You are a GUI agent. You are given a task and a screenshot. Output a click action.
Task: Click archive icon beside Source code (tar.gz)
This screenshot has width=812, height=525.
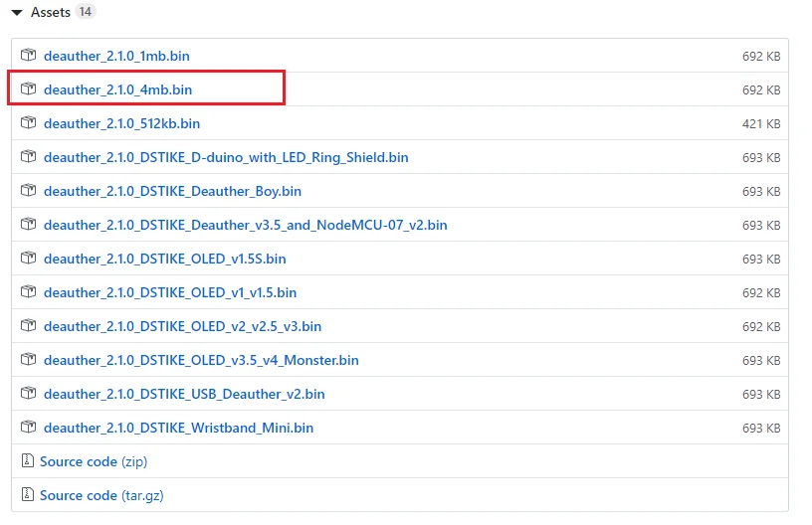pyautogui.click(x=28, y=494)
